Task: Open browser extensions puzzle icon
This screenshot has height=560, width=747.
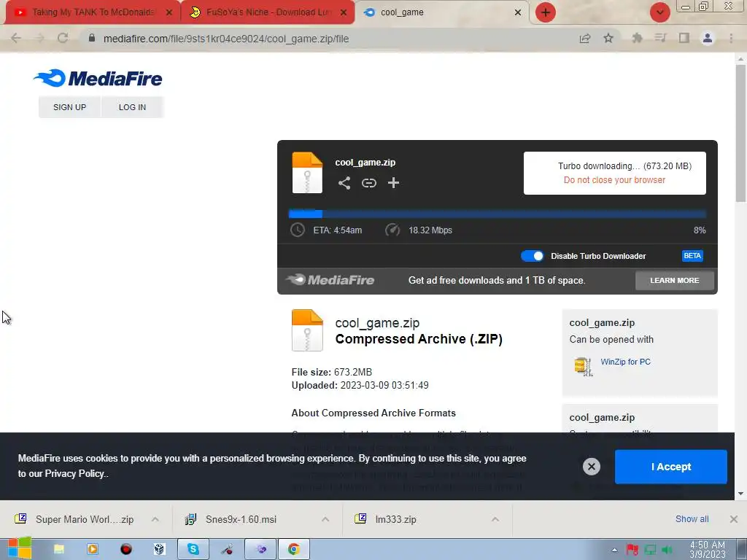Action: click(637, 38)
